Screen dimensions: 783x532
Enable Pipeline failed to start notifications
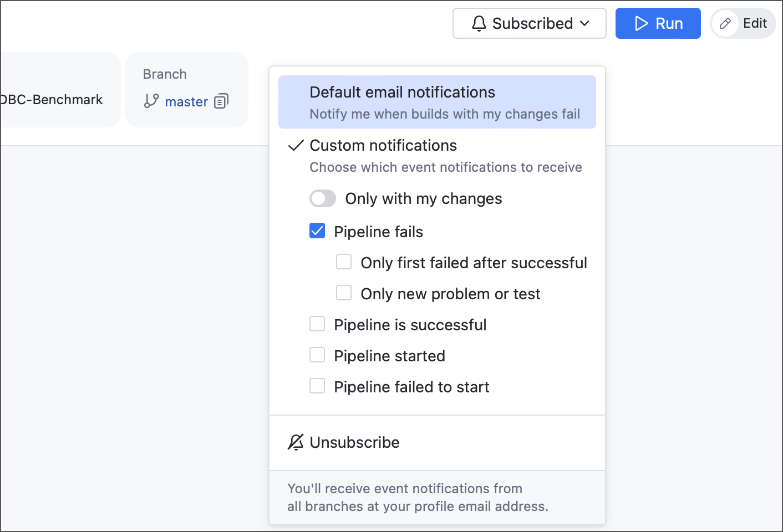pyautogui.click(x=317, y=386)
